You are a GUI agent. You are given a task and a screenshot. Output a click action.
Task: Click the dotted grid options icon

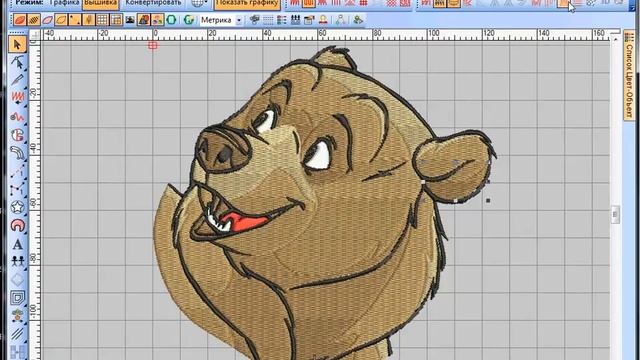pos(268,20)
